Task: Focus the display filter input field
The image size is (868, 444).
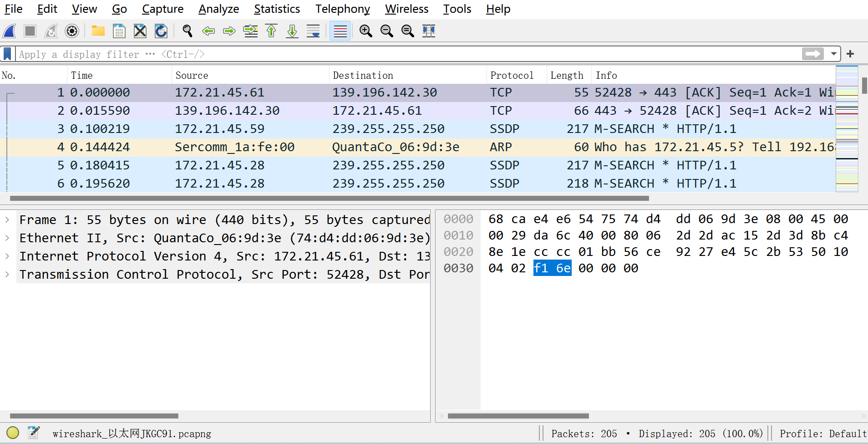Action: point(408,54)
